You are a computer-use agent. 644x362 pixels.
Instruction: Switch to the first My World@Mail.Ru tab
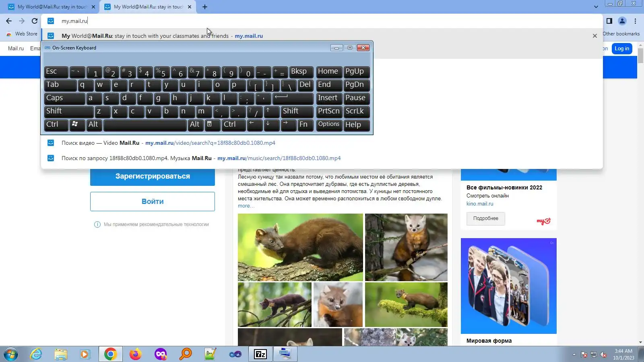(x=52, y=7)
